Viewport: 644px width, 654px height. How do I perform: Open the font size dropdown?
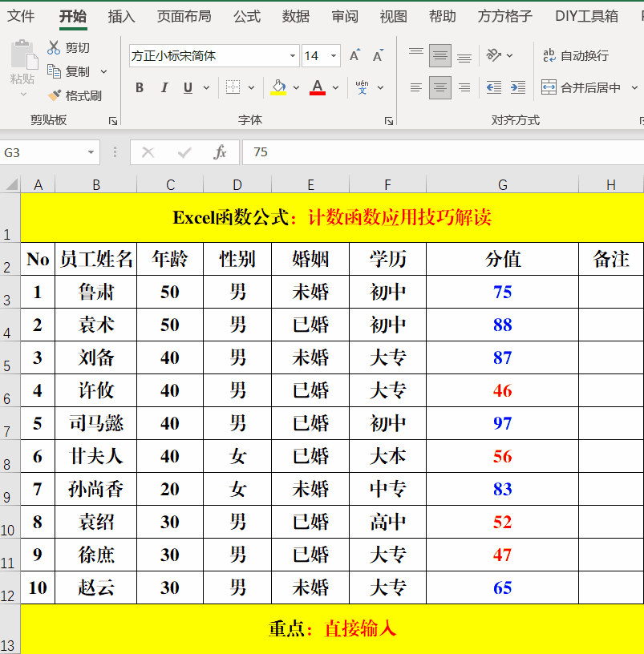coord(334,55)
